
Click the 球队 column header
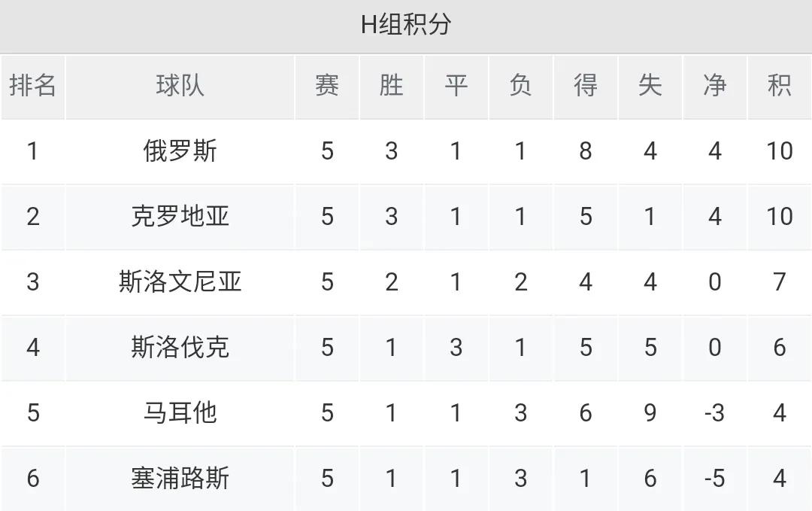point(180,86)
